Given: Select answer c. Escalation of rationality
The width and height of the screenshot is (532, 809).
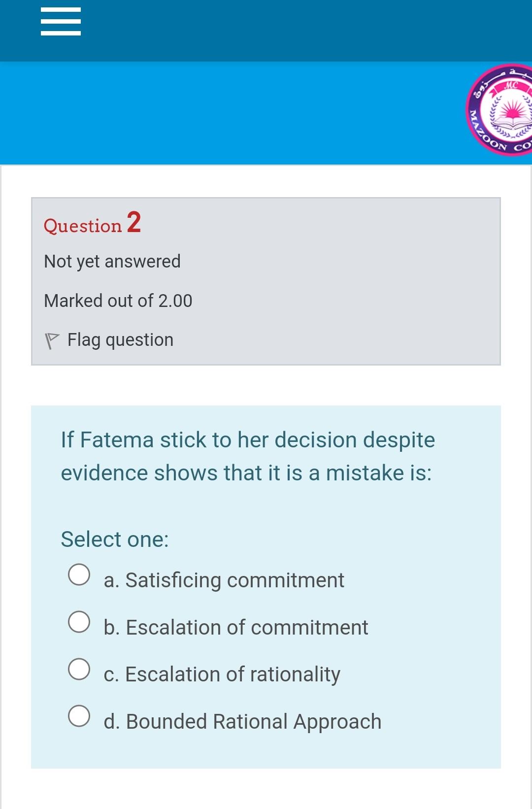Looking at the screenshot, I should (79, 668).
